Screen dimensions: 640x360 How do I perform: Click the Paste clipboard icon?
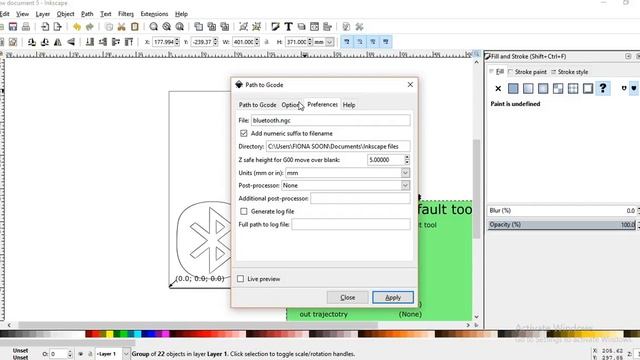coord(134,27)
